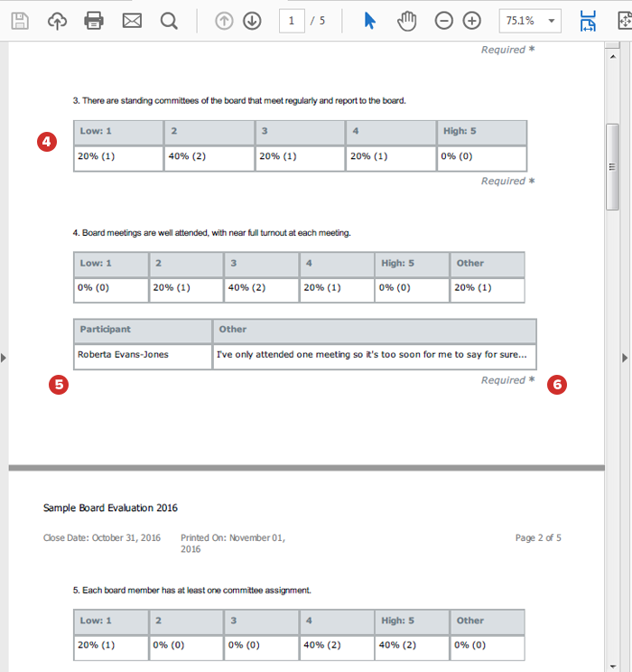Zoom in with the plus button
This screenshot has width=632, height=672.
(471, 21)
